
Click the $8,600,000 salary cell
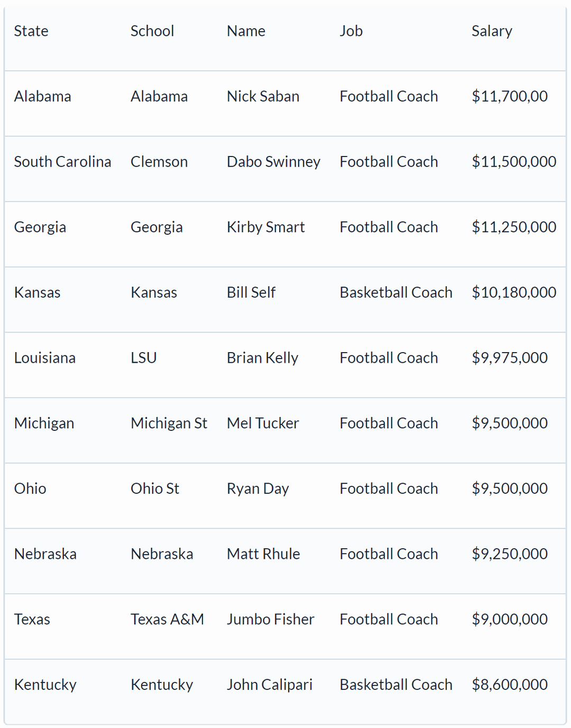(x=509, y=685)
